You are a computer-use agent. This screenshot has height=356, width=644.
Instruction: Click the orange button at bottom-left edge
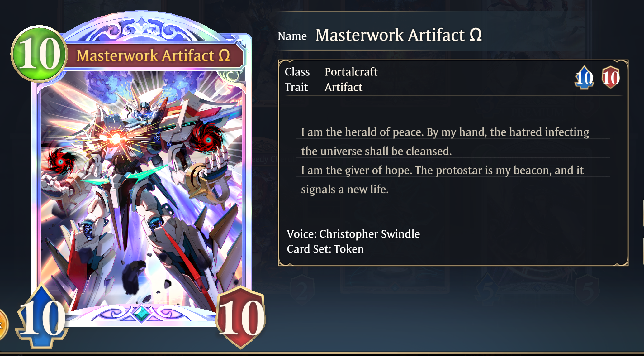tap(2, 325)
